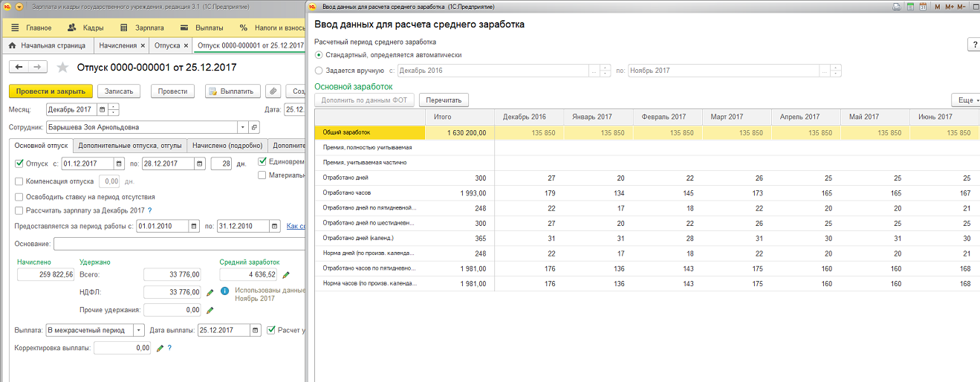Screen dimensions: 980x382
Task: Click the Записать button
Action: pos(119,91)
